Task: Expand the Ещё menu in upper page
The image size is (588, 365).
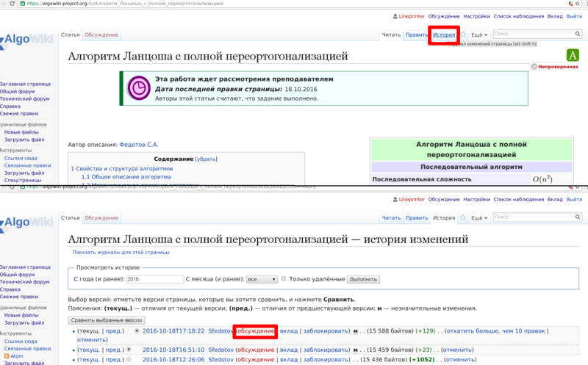Action: 479,35
